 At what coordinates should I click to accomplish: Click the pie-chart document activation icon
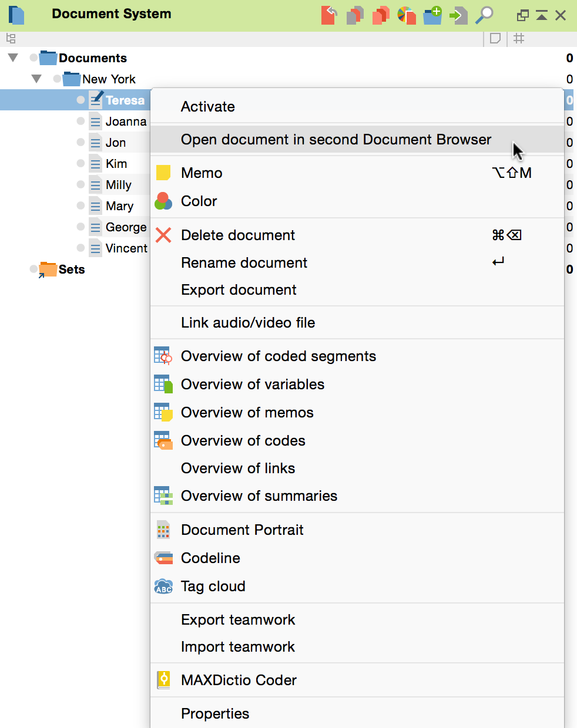(406, 15)
